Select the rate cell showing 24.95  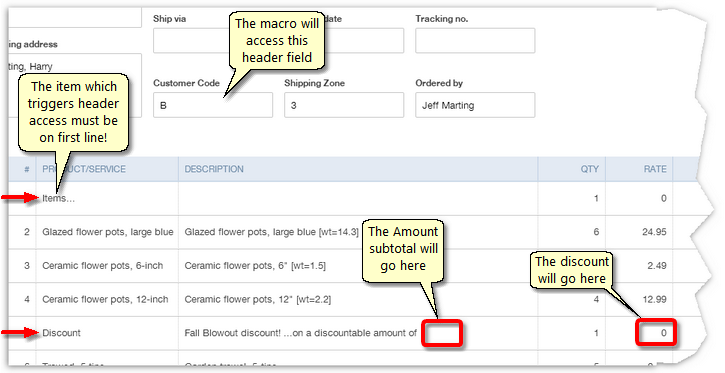click(x=639, y=232)
